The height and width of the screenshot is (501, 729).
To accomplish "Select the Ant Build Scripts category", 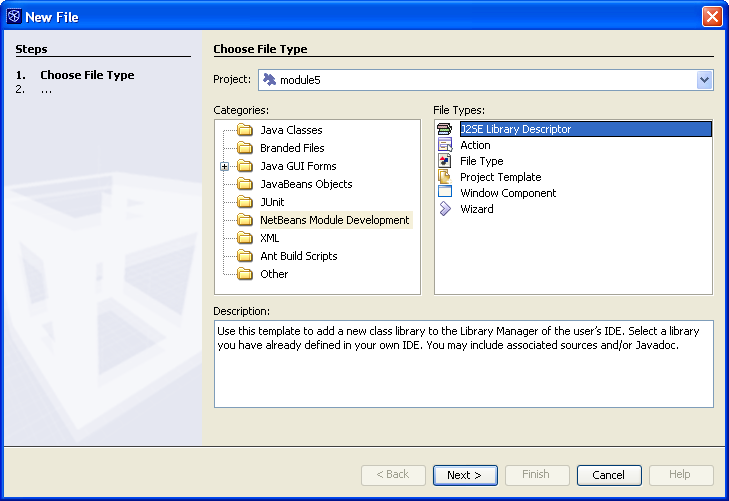I will 298,256.
